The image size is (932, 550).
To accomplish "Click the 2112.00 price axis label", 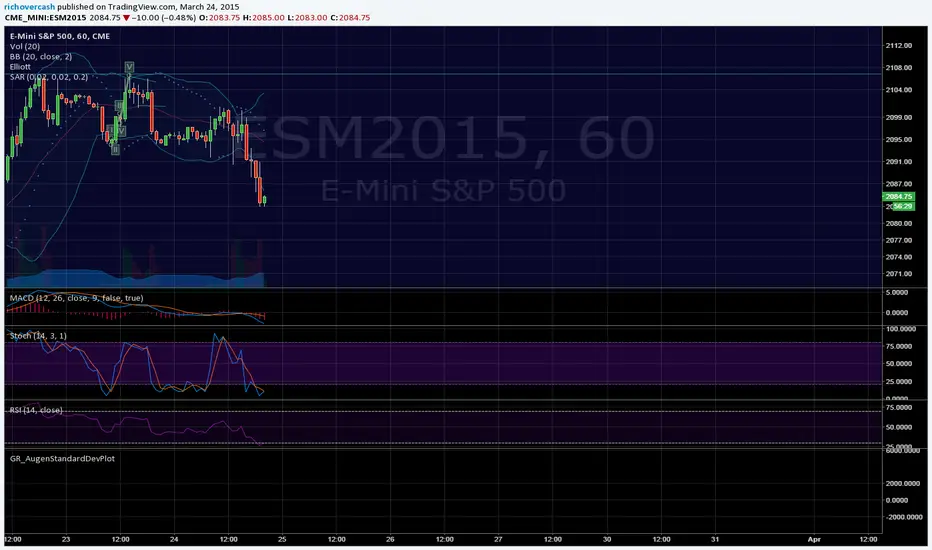I will [x=898, y=46].
